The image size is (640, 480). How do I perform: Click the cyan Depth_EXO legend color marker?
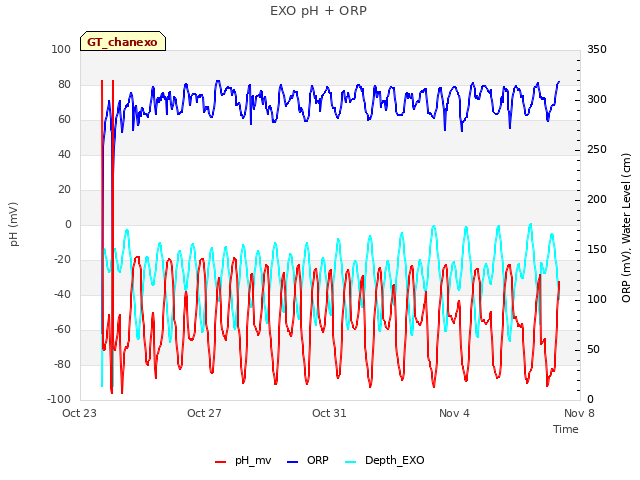point(351,462)
